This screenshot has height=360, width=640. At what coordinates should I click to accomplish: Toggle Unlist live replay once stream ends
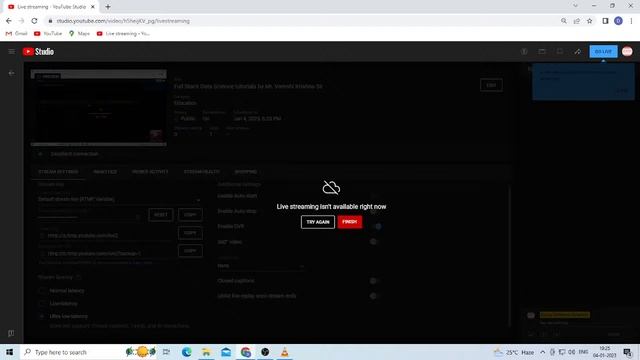click(374, 296)
